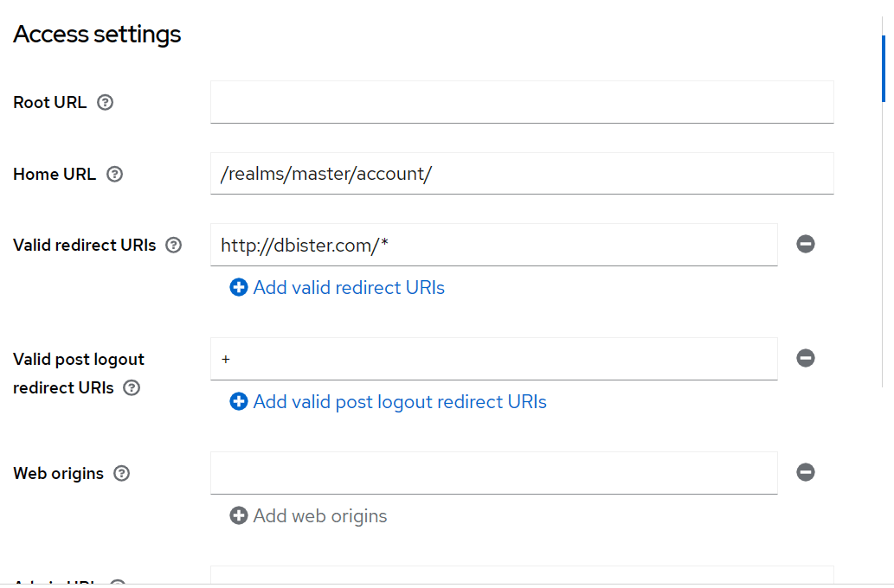
Task: Click the plus icon beside Add web origins
Action: tap(238, 515)
